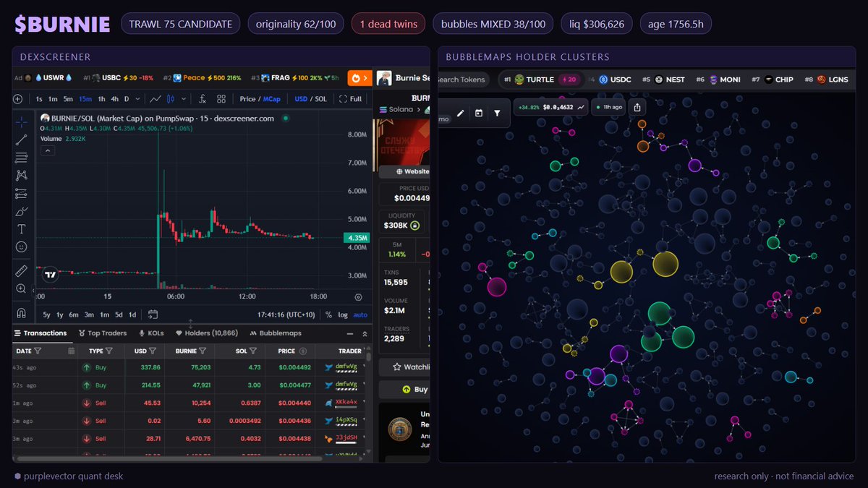Open the emoji sticker tool
The image size is (868, 488).
(x=22, y=247)
